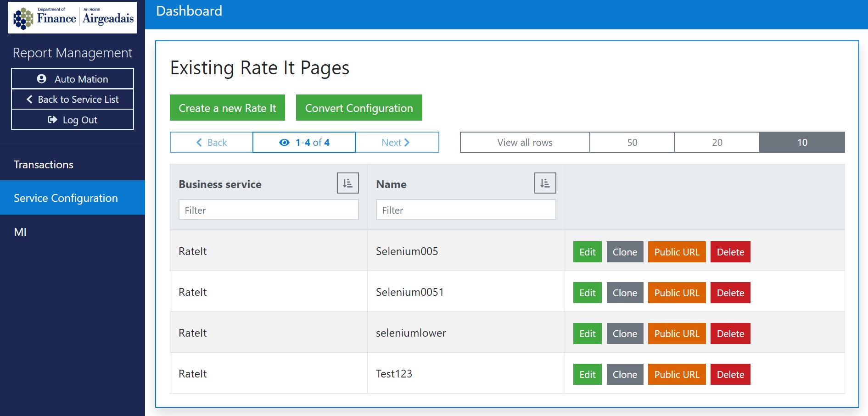Open the Service Configuration section
This screenshot has width=868, height=416.
tap(73, 198)
